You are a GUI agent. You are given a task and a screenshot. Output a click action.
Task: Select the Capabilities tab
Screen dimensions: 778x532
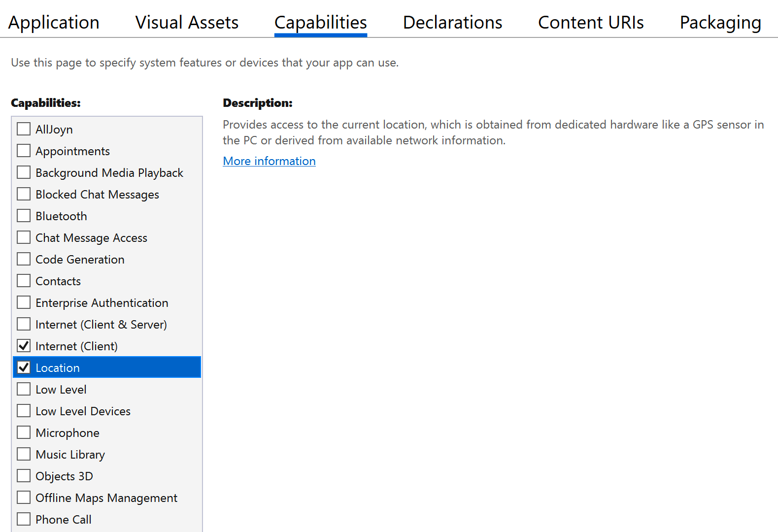tap(321, 23)
